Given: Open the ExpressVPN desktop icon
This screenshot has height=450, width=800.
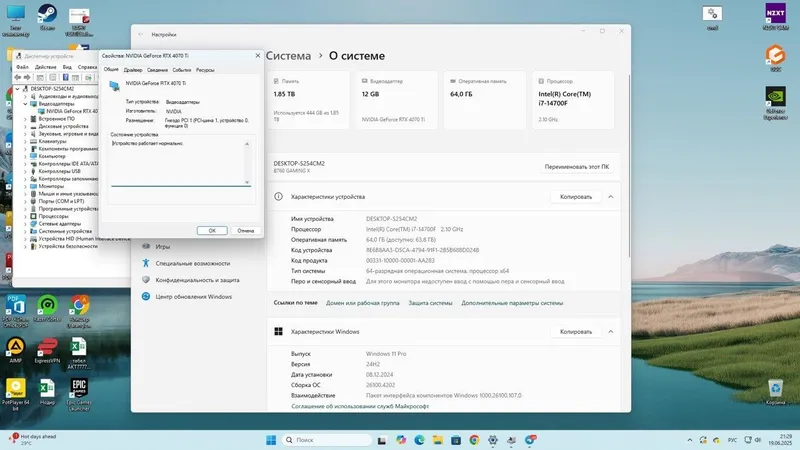Looking at the screenshot, I should (x=47, y=350).
